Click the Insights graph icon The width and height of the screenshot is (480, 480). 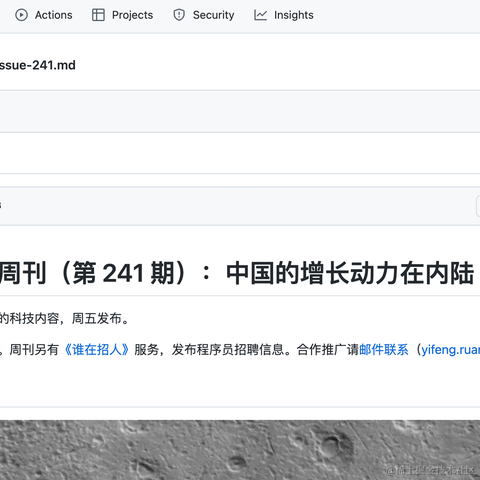(x=260, y=15)
